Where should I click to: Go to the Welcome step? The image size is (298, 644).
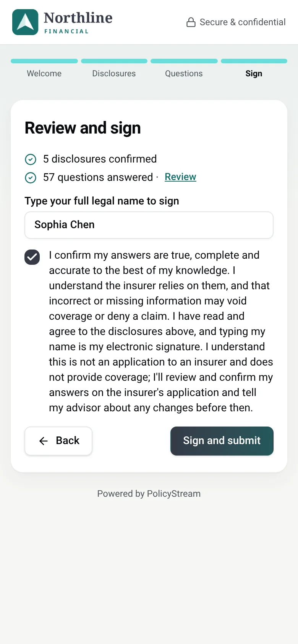[44, 74]
